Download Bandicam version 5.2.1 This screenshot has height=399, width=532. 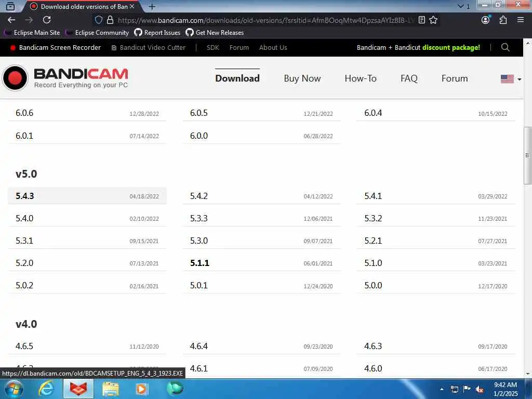click(436, 241)
